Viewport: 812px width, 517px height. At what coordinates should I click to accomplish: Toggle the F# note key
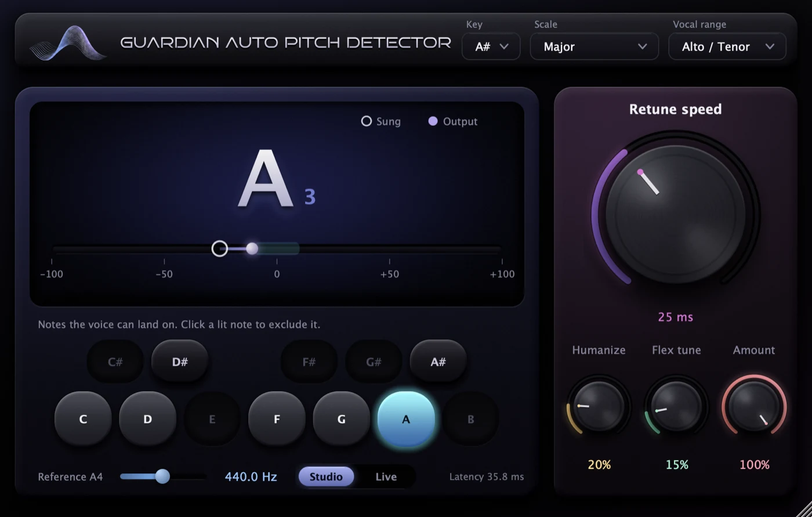(309, 362)
